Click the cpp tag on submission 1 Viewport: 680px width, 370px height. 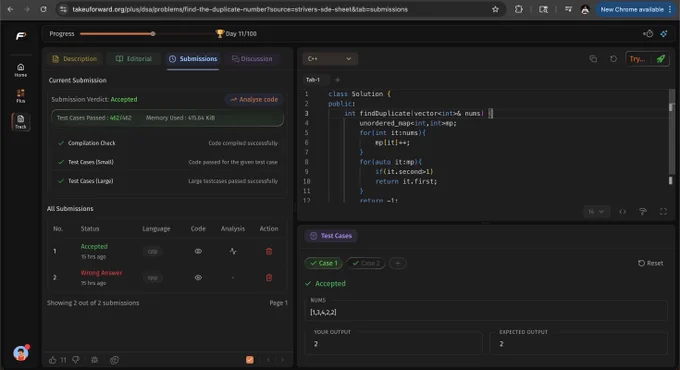pos(152,251)
